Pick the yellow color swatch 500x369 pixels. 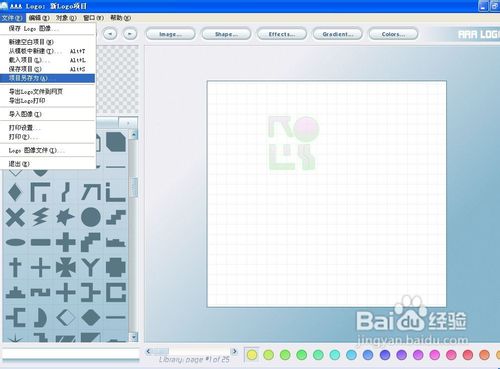click(252, 355)
